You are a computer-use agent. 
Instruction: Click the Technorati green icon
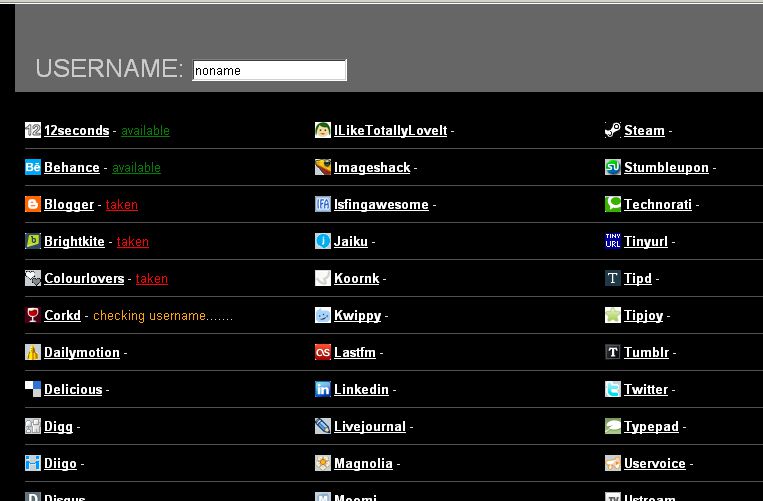click(x=613, y=204)
